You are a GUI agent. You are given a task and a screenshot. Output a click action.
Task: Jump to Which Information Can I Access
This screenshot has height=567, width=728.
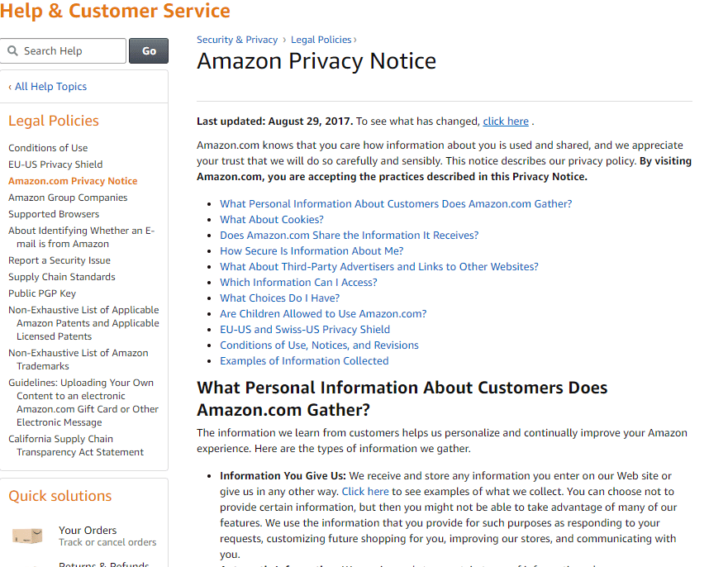[x=298, y=283]
